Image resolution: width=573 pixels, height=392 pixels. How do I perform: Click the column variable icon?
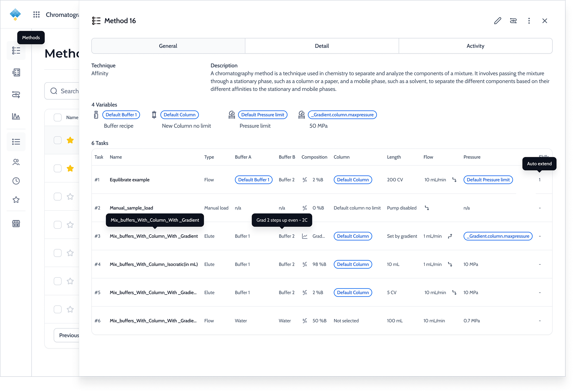pyautogui.click(x=154, y=115)
